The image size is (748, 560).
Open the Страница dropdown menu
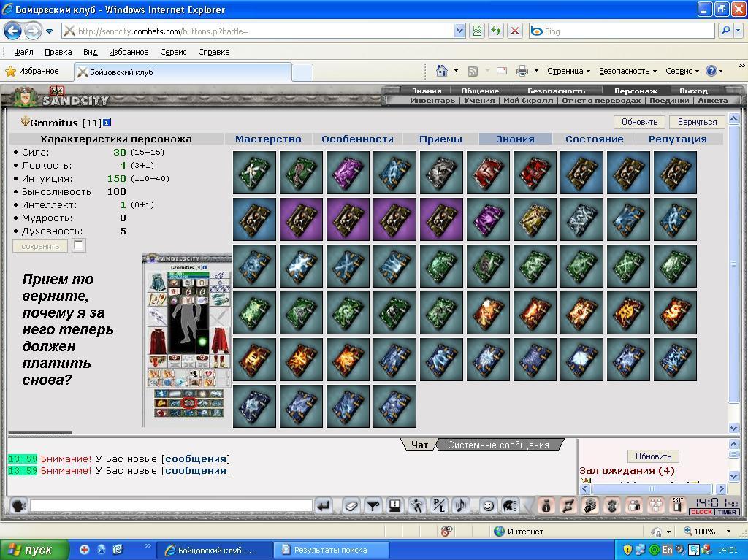568,71
